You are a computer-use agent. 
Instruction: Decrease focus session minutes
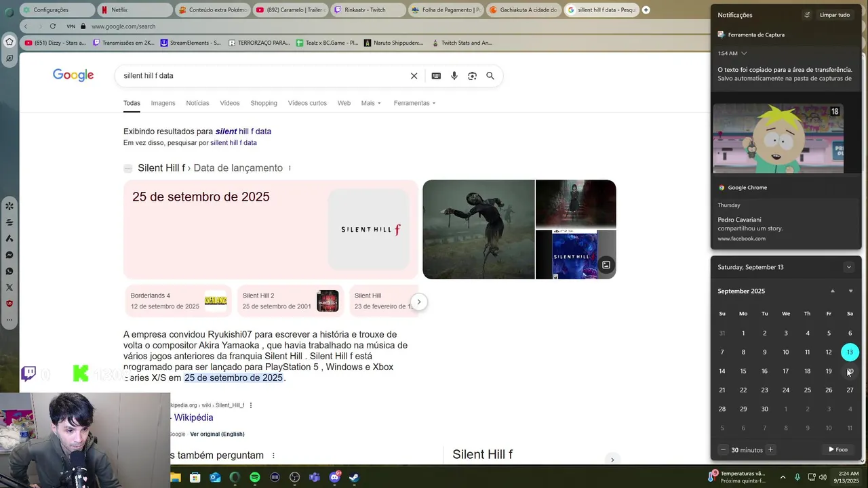(723, 449)
